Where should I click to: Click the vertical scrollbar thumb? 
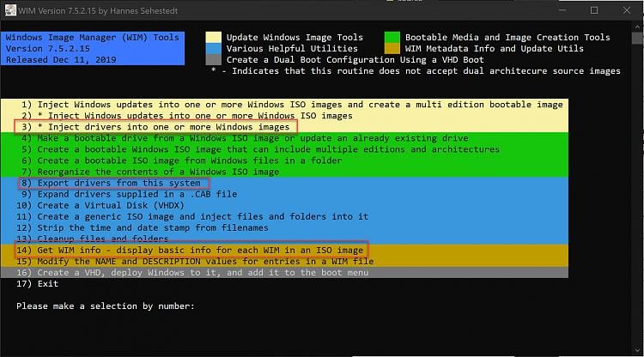[637, 38]
